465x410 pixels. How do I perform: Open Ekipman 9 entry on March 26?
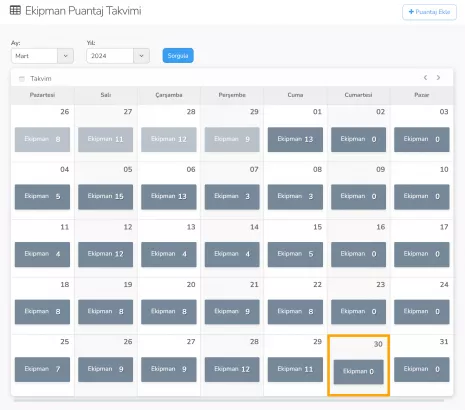106,369
